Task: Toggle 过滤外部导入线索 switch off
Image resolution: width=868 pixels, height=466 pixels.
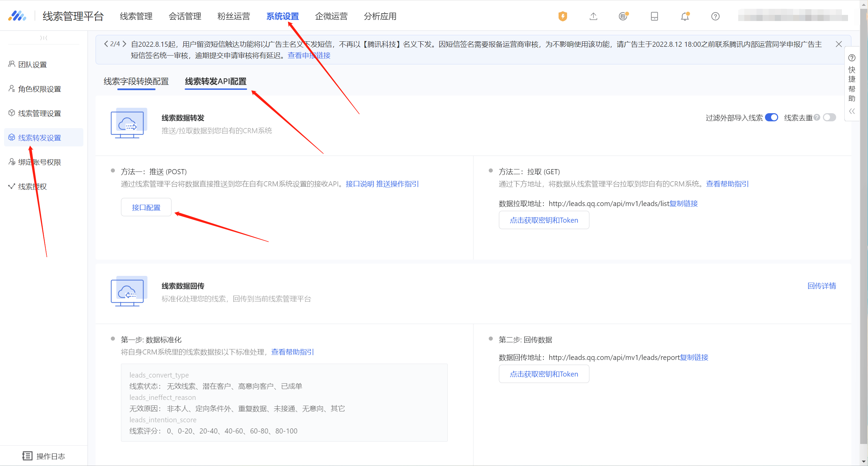Action: coord(771,117)
